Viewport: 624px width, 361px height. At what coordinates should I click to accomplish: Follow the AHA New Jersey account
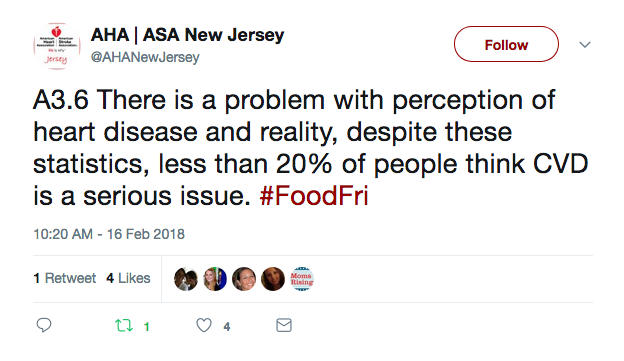506,44
